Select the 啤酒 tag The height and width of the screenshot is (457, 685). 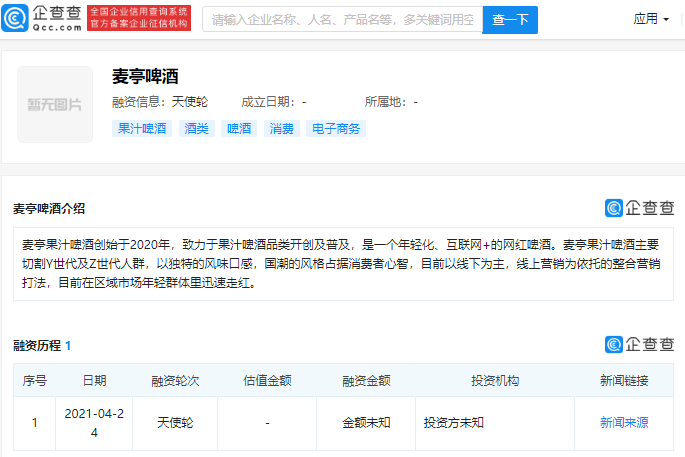pyautogui.click(x=239, y=128)
